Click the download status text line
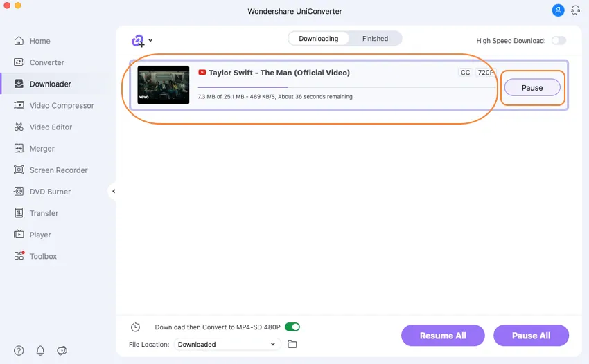The width and height of the screenshot is (589, 364). click(x=275, y=97)
